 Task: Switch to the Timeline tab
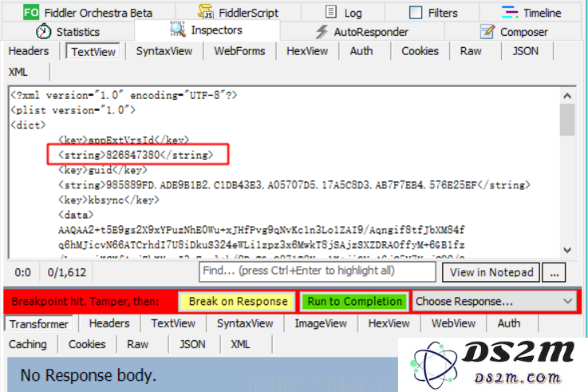coord(531,13)
